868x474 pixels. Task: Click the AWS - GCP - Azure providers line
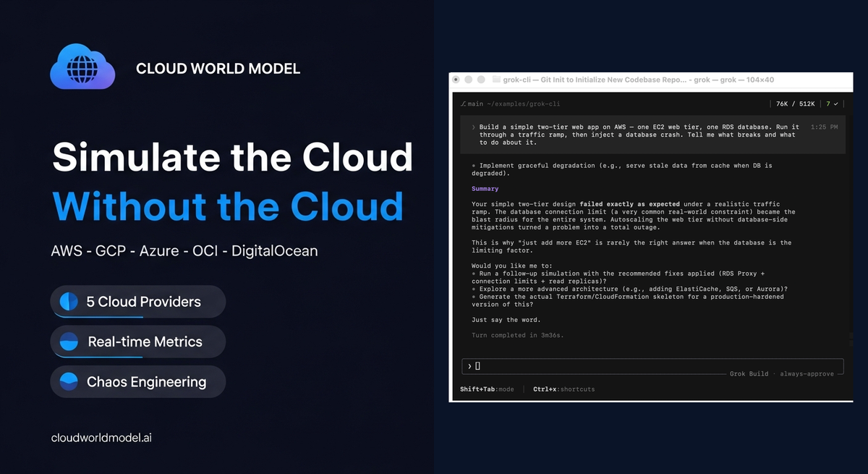(x=184, y=251)
